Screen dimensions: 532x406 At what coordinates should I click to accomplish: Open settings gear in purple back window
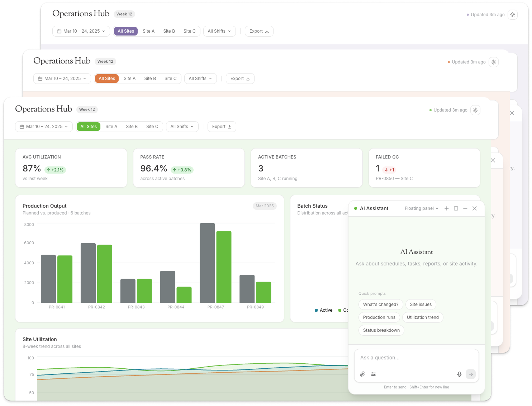pyautogui.click(x=513, y=15)
